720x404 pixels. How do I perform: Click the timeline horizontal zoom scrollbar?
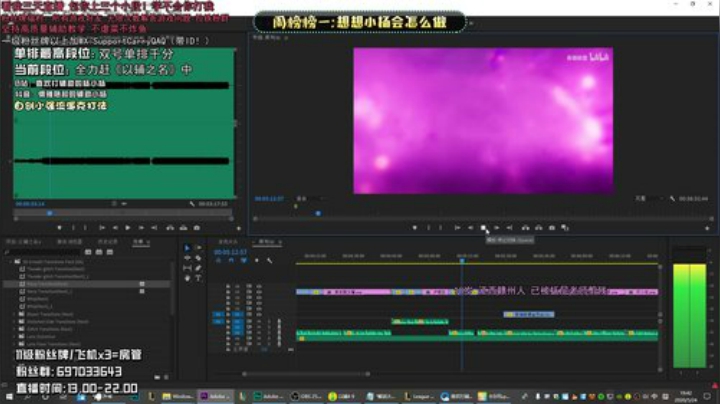306,374
